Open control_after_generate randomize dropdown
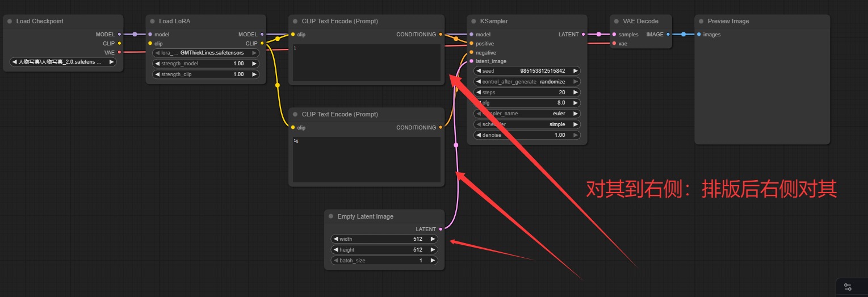Image resolution: width=868 pixels, height=297 pixels. point(527,82)
